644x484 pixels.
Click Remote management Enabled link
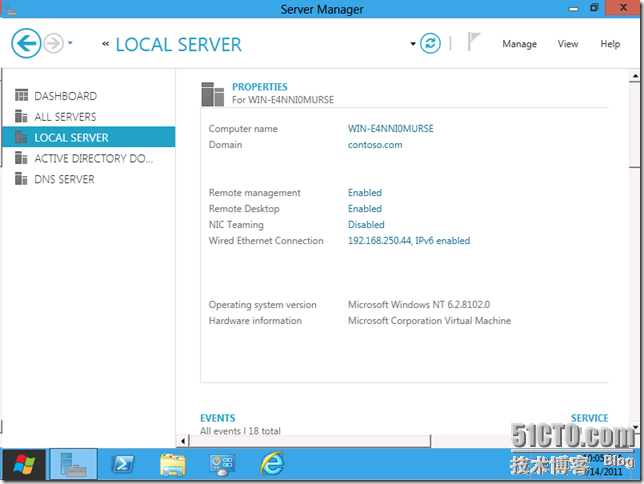coord(365,193)
